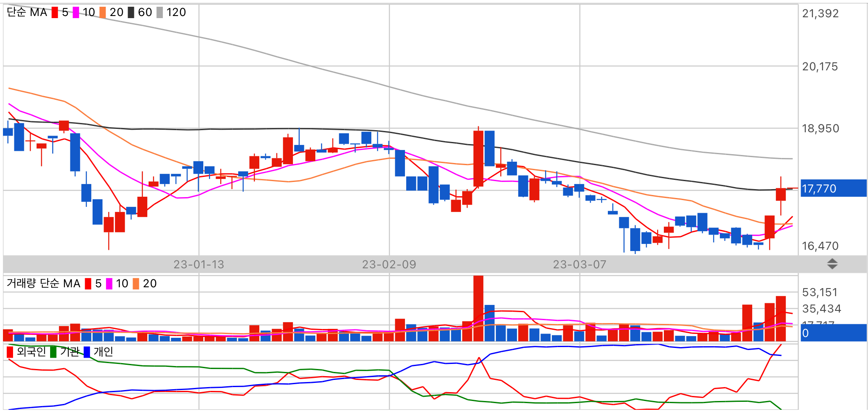Click the 18,950 price axis label
Viewport: 868px width, 417px height.
(x=820, y=128)
